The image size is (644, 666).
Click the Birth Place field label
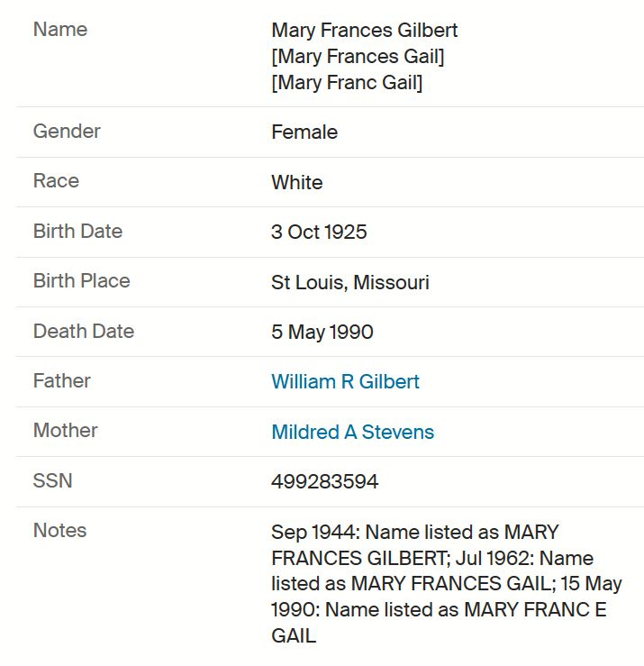pos(81,281)
